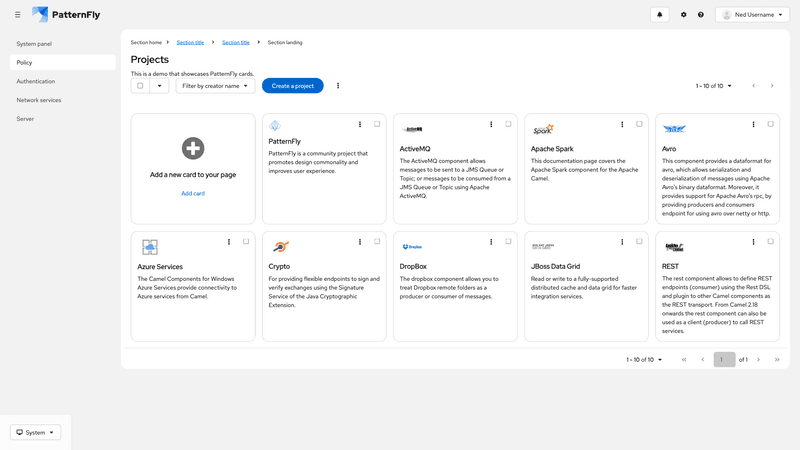Screen dimensions: 800x450
Task: Click the plus icon to add card
Action: pos(193,149)
